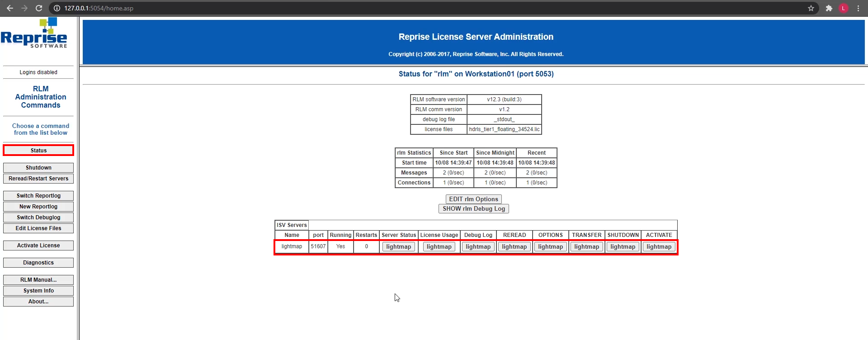Open Edit License Files

38,228
